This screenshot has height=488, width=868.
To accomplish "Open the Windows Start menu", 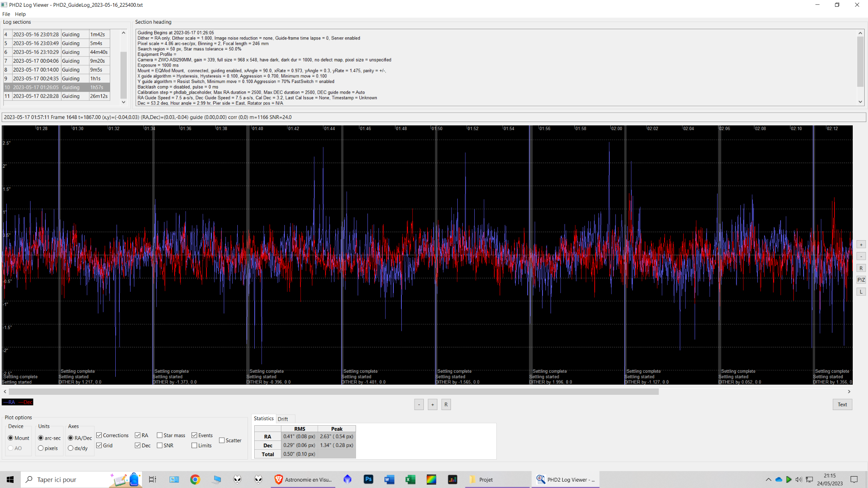I will 10,480.
